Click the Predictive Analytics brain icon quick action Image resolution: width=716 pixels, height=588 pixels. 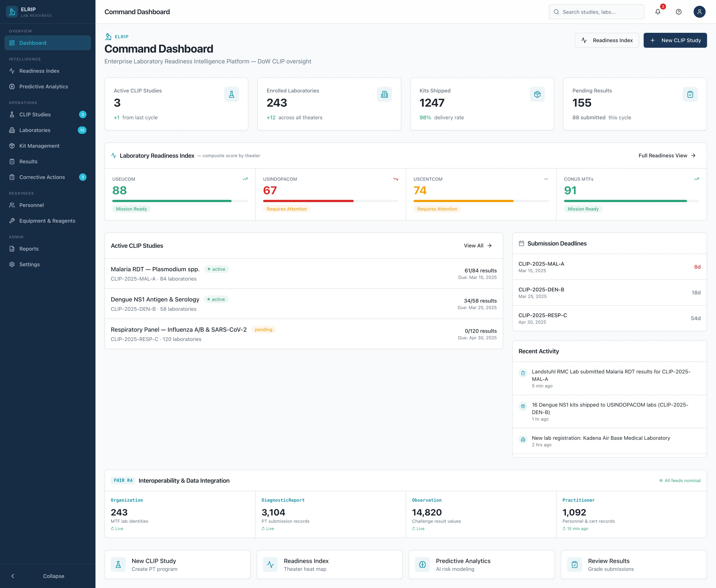pyautogui.click(x=422, y=564)
